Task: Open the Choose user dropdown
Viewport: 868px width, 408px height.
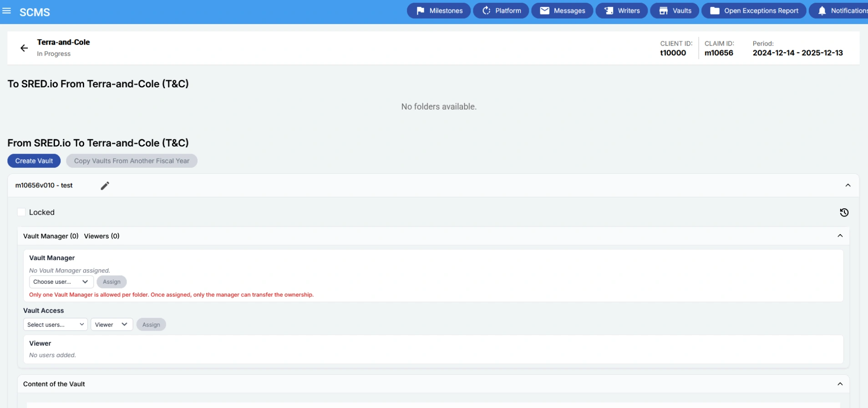Action: pyautogui.click(x=61, y=282)
